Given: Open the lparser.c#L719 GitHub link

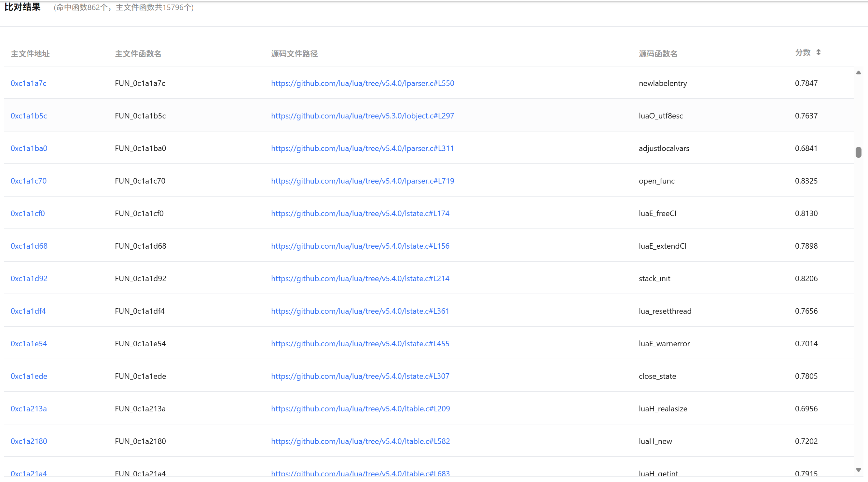Looking at the screenshot, I should point(363,181).
